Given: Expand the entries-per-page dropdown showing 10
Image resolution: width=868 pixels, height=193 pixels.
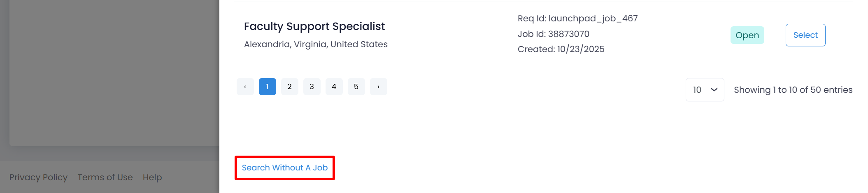Looking at the screenshot, I should click(705, 90).
